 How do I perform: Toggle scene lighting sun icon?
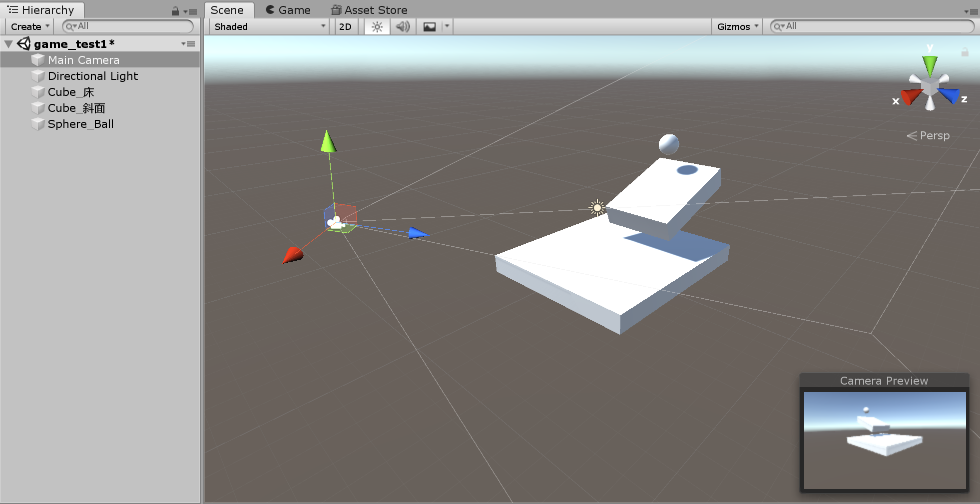[x=377, y=26]
